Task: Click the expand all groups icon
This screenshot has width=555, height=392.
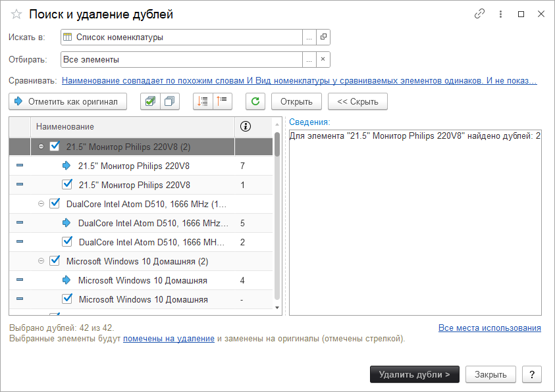Action: tap(203, 101)
